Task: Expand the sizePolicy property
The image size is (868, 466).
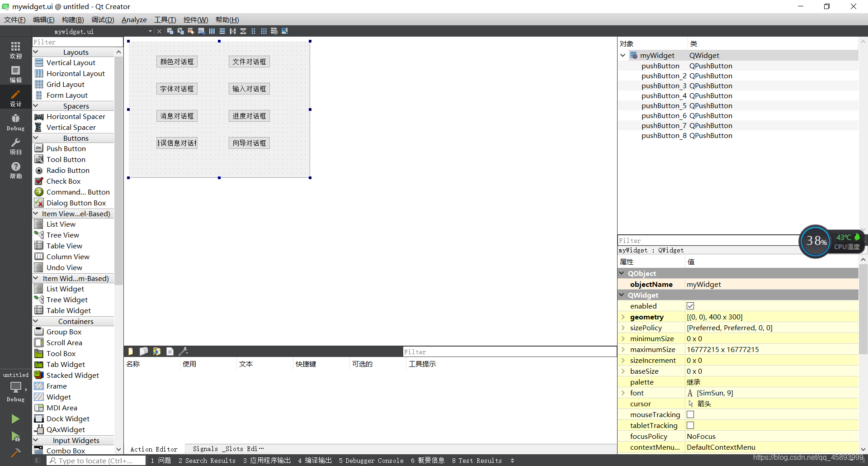Action: (x=623, y=328)
